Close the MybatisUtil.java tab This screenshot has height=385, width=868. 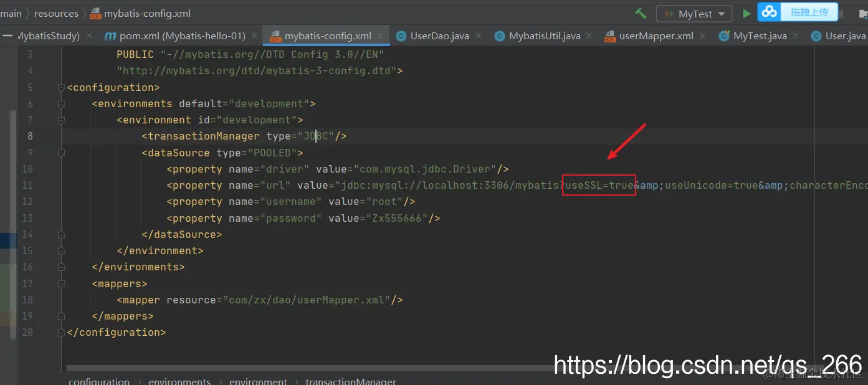589,36
